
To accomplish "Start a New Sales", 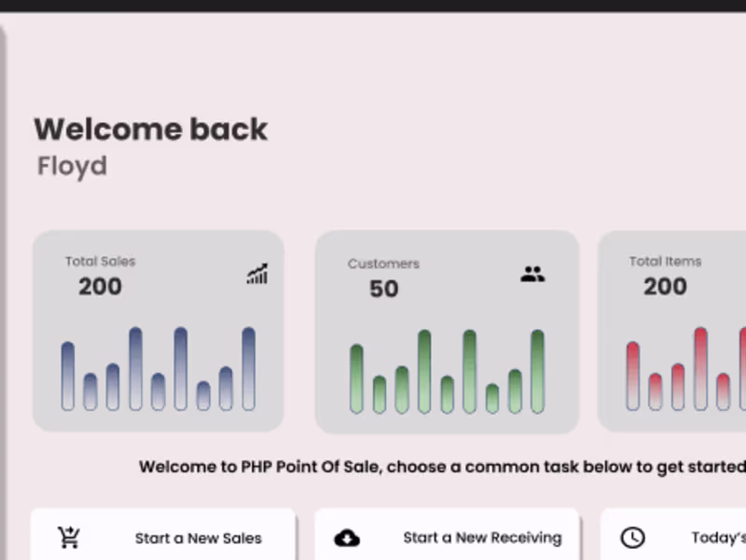I will point(198,538).
